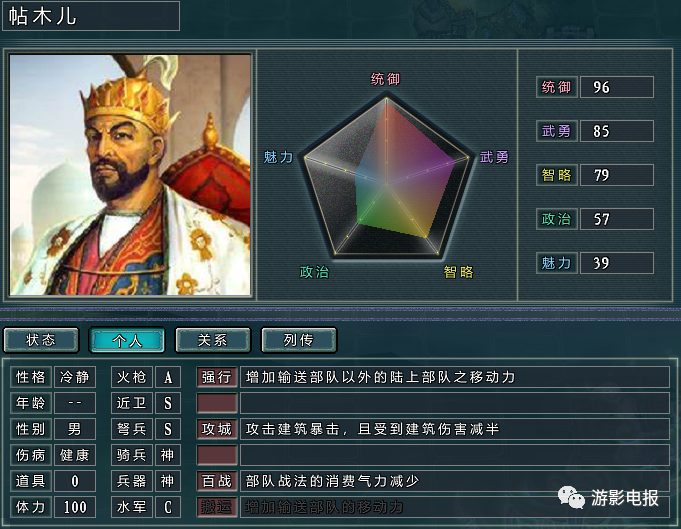Select the 百战 skill tag
Image resolution: width=681 pixels, height=529 pixels.
[217, 481]
